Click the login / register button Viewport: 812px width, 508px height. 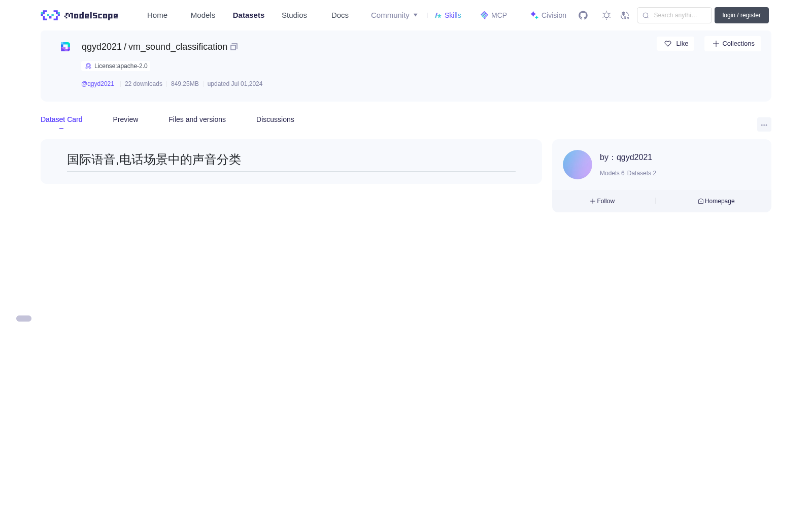pos(741,15)
